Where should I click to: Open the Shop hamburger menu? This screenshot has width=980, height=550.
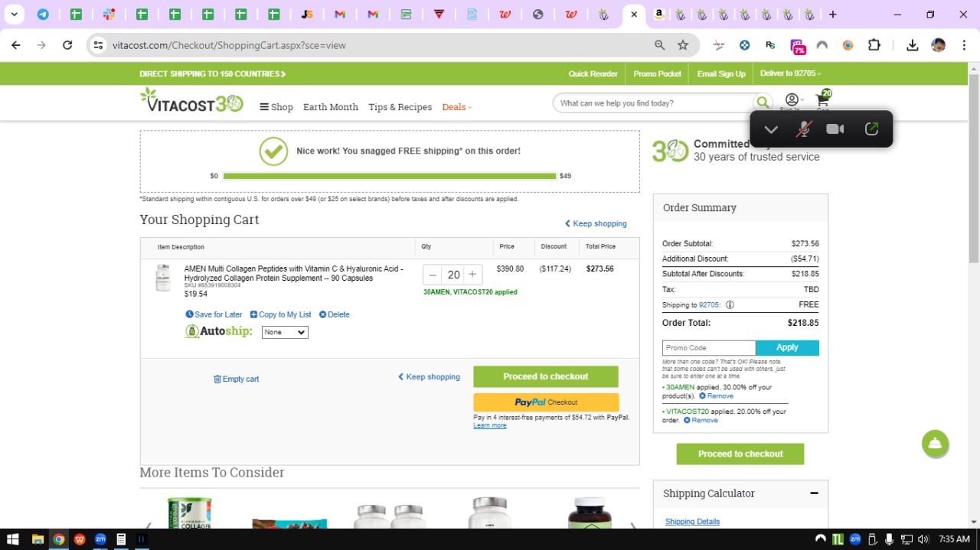[276, 107]
